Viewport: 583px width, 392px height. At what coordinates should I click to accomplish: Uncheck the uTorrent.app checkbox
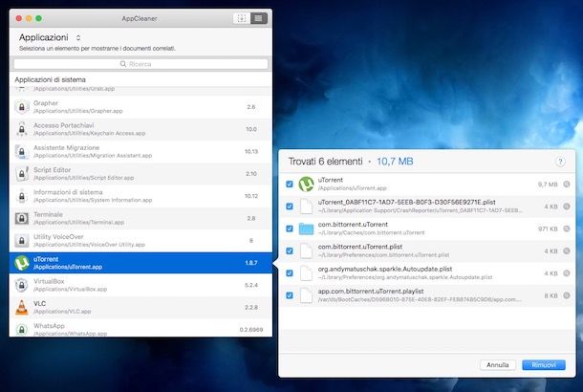click(x=290, y=185)
